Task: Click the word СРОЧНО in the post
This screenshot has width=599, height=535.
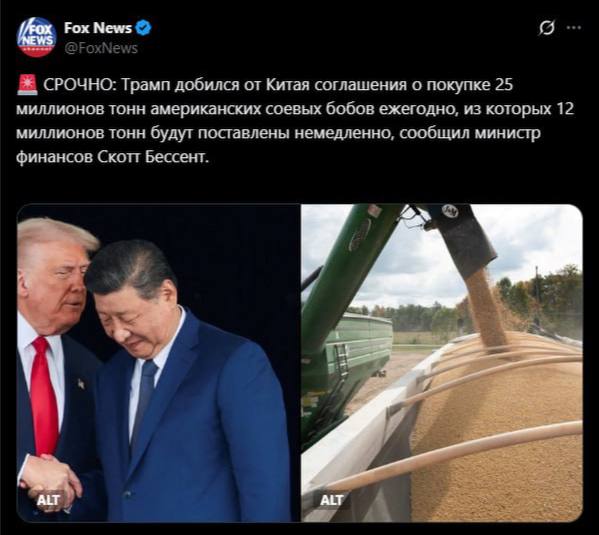Action: (x=79, y=85)
